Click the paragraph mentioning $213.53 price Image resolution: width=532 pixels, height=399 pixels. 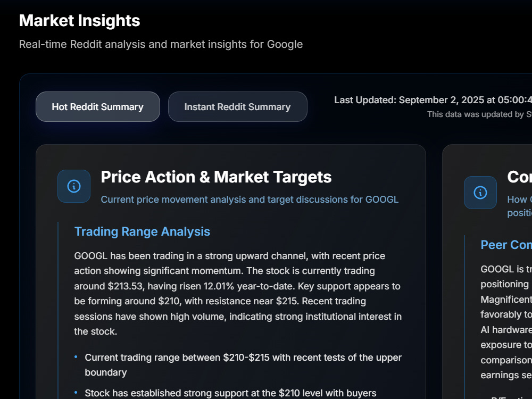pos(238,294)
